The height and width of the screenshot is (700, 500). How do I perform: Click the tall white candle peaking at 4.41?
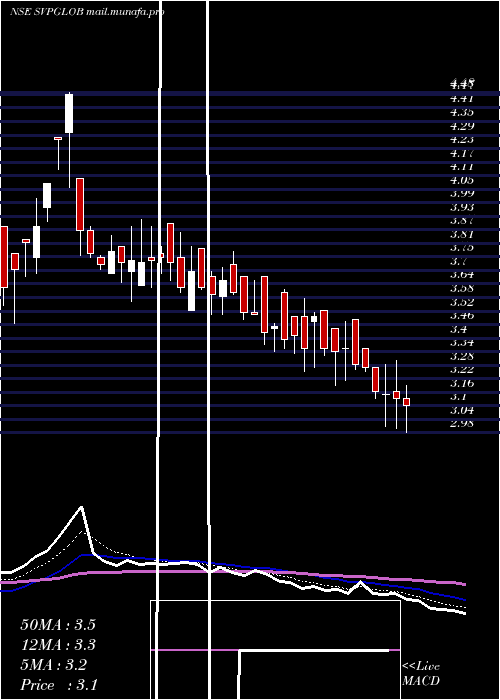(x=69, y=113)
